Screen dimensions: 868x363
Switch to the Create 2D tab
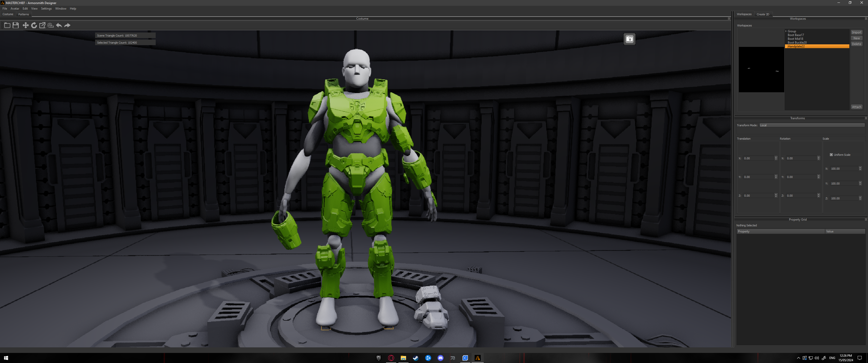tap(763, 14)
